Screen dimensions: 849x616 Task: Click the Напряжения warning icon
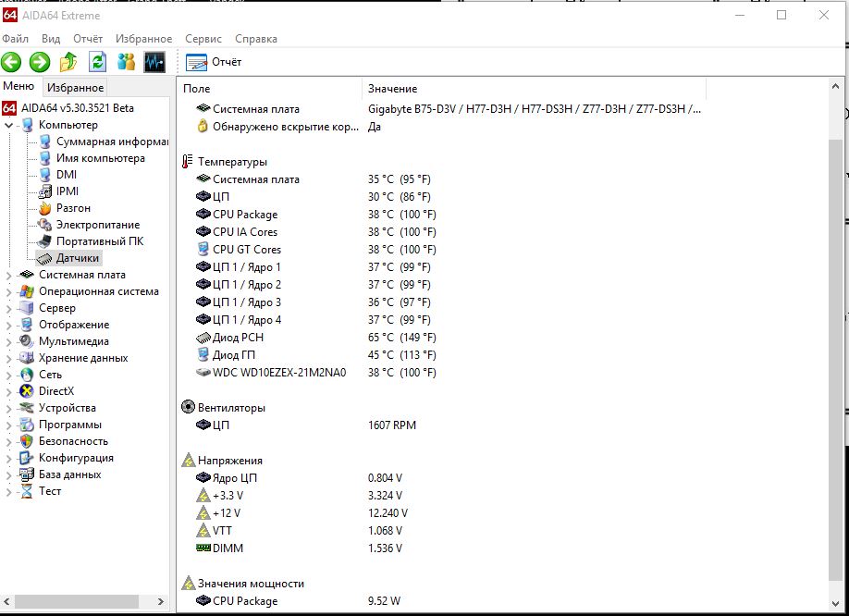click(x=188, y=460)
